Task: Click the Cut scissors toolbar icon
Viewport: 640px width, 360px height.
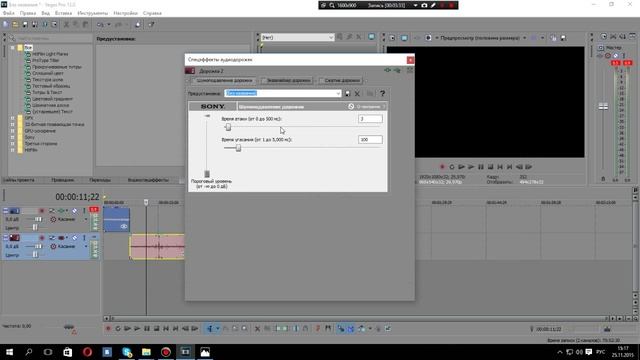Action: 66,24
